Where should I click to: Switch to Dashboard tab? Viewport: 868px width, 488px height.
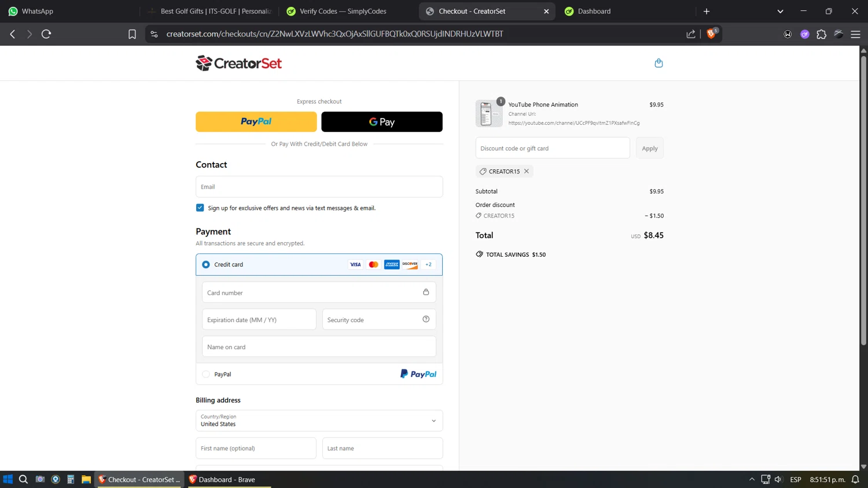click(627, 11)
